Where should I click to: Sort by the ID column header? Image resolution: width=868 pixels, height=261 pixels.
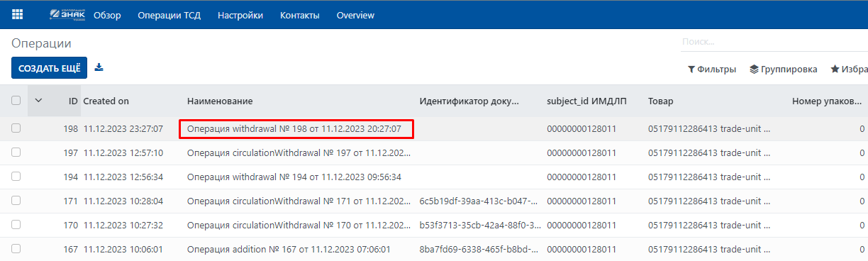73,101
